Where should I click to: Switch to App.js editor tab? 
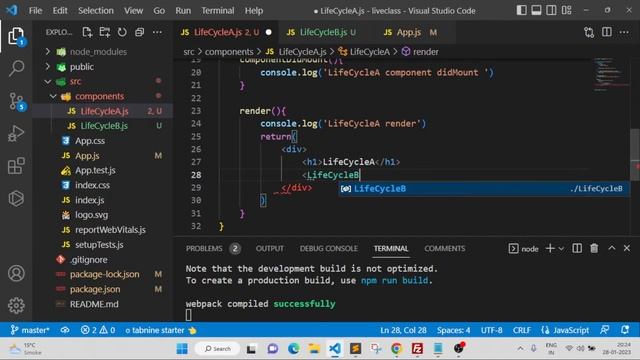point(411,32)
